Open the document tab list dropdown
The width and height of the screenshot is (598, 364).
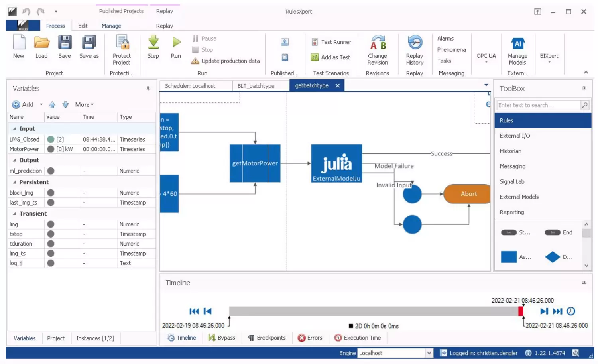pos(486,85)
